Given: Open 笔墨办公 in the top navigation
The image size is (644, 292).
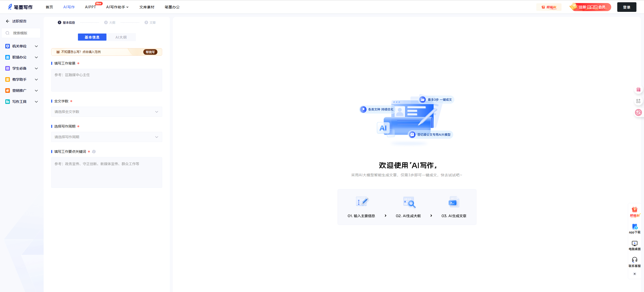Looking at the screenshot, I should coord(172,7).
